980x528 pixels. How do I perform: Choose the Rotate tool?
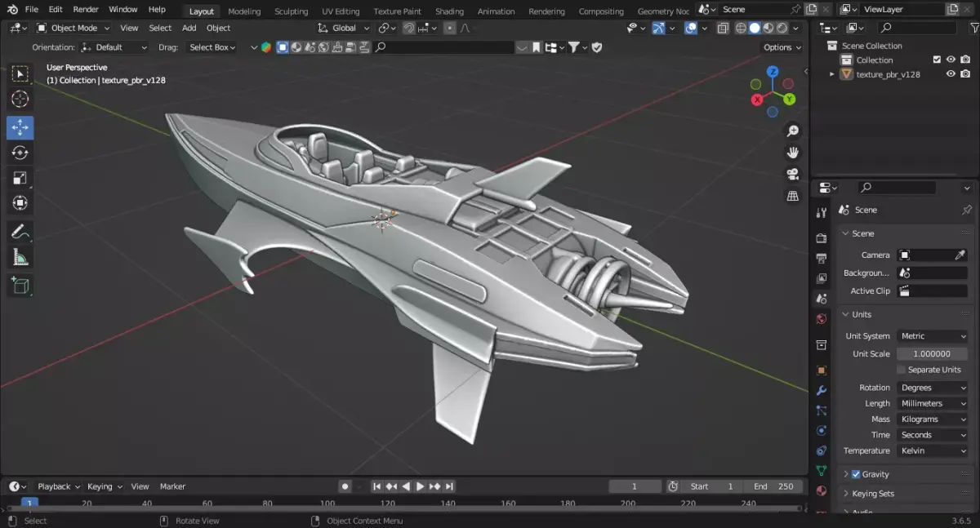pyautogui.click(x=20, y=153)
